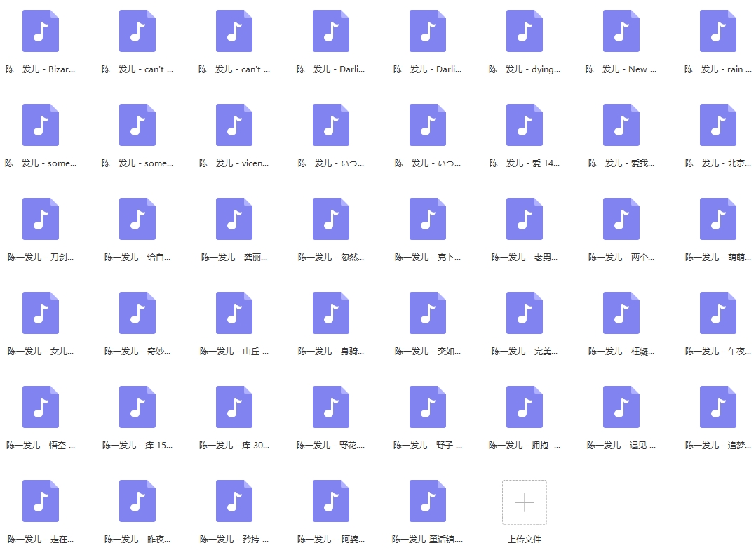
Task: Select the label 陈一发儿 - 遇见 ...
Action: pyautogui.click(x=621, y=446)
